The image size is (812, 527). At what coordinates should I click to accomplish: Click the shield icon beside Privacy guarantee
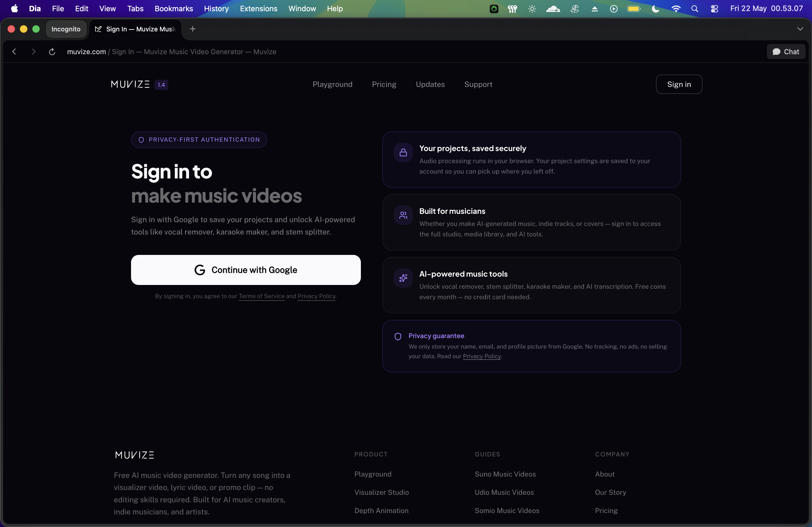pos(397,336)
